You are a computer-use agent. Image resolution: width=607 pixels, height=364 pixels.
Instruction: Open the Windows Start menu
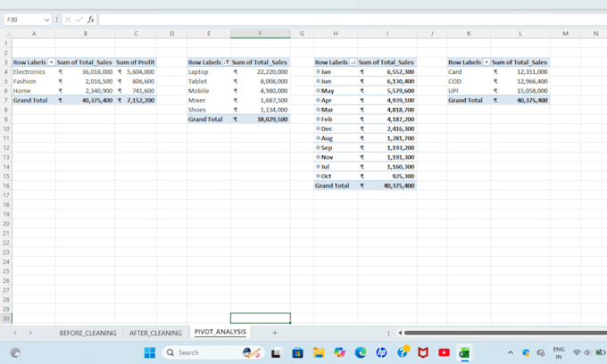[149, 352]
